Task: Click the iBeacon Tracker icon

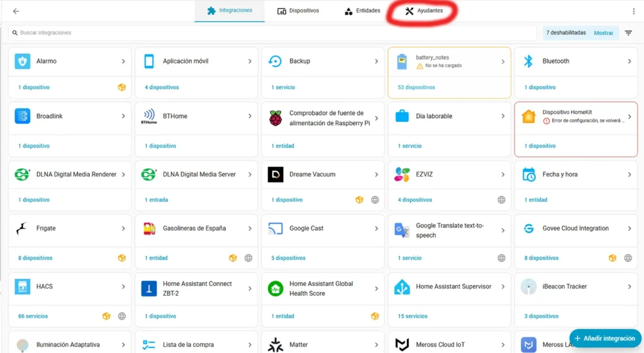Action: 528,286
